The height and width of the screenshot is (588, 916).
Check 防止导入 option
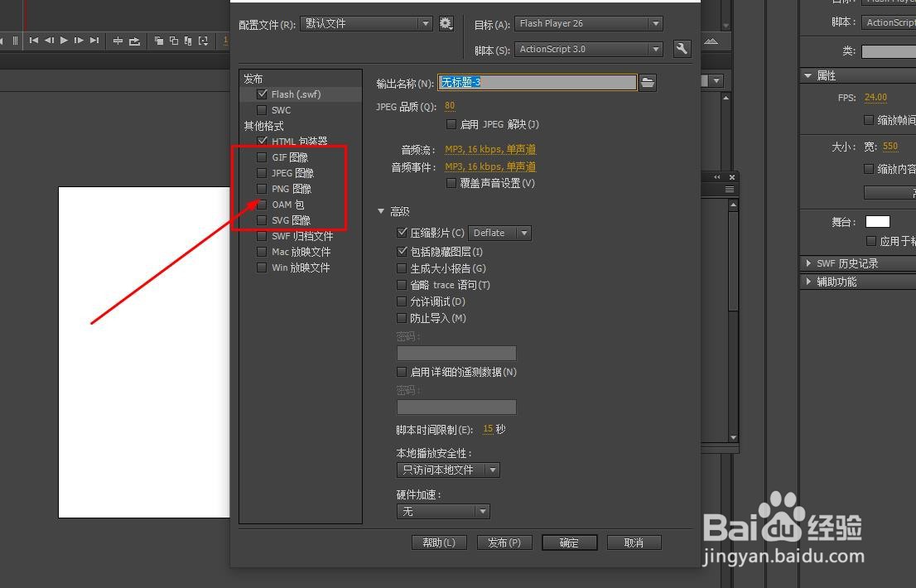402,318
